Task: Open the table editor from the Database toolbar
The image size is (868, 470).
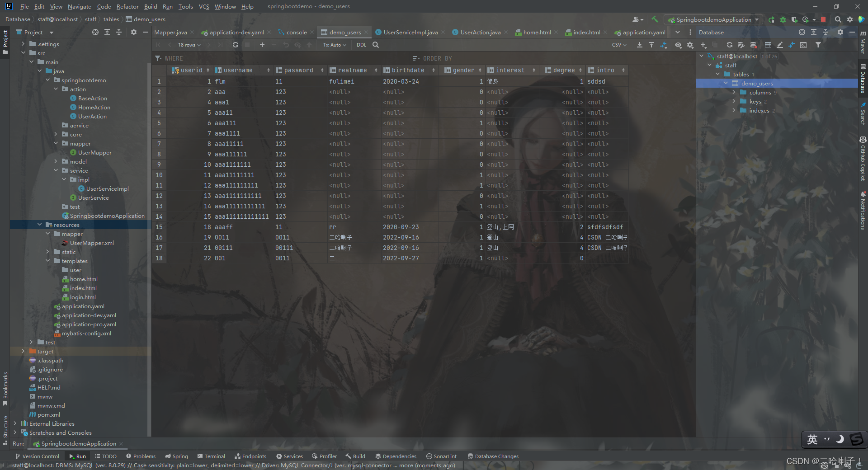Action: coord(768,45)
